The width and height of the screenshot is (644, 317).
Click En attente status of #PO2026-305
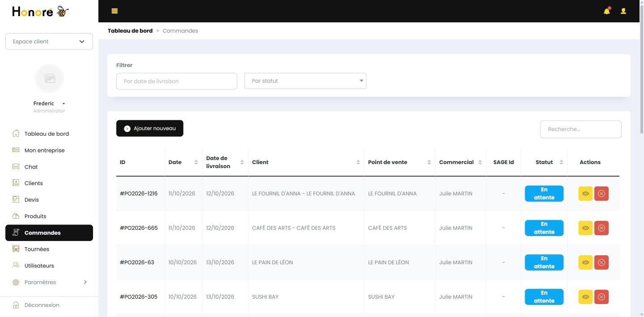(544, 297)
